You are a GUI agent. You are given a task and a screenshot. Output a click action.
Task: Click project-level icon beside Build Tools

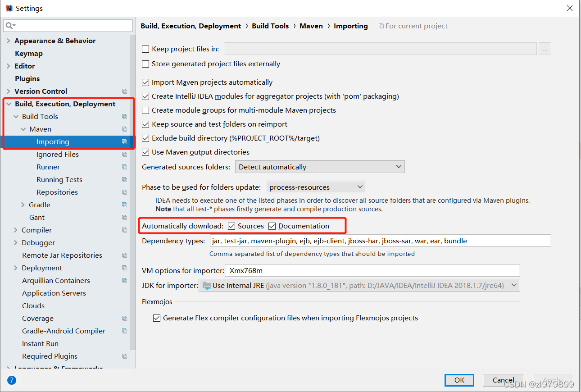[125, 117]
